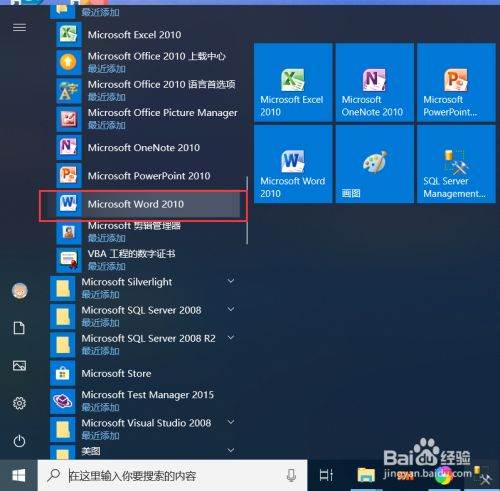
Task: Click the Visual Studio 2008 folder icon
Action: coord(62,429)
